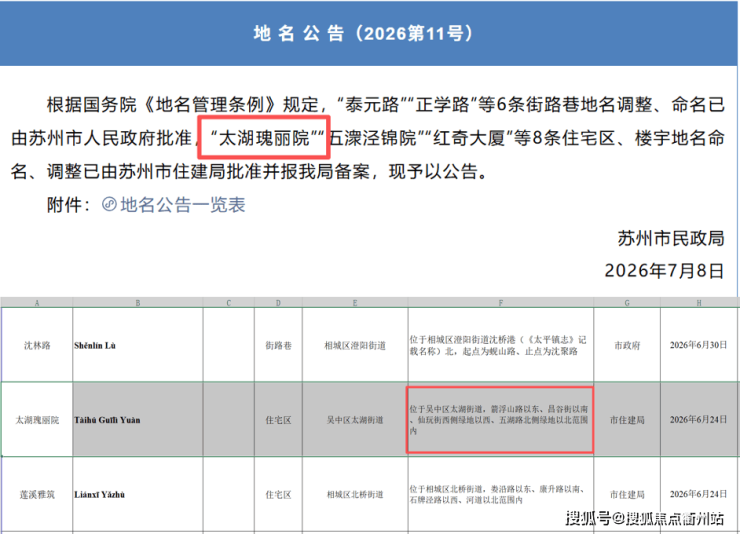Screen dimensions: 740x534
Task: Select spreadsheet column header E
Action: click(355, 303)
